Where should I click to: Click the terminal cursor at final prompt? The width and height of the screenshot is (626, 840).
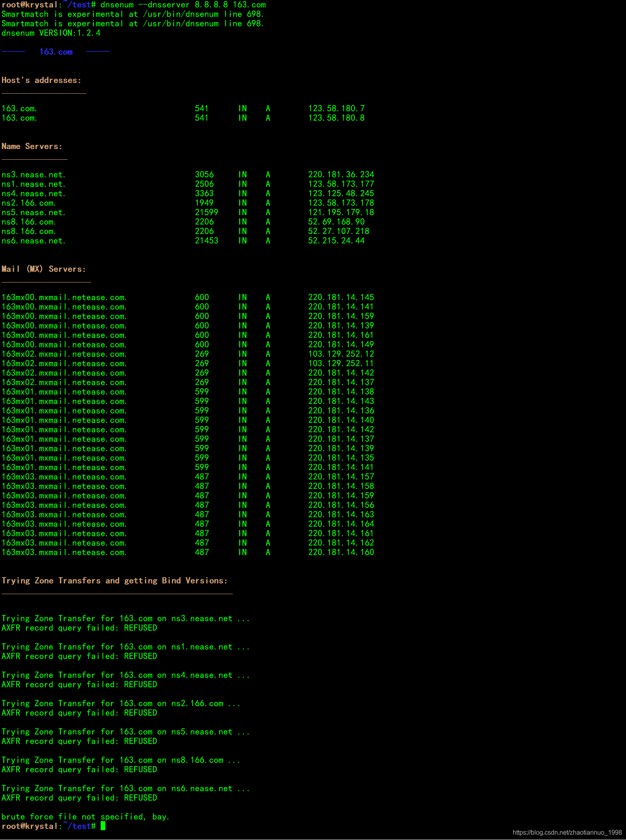pyautogui.click(x=103, y=826)
